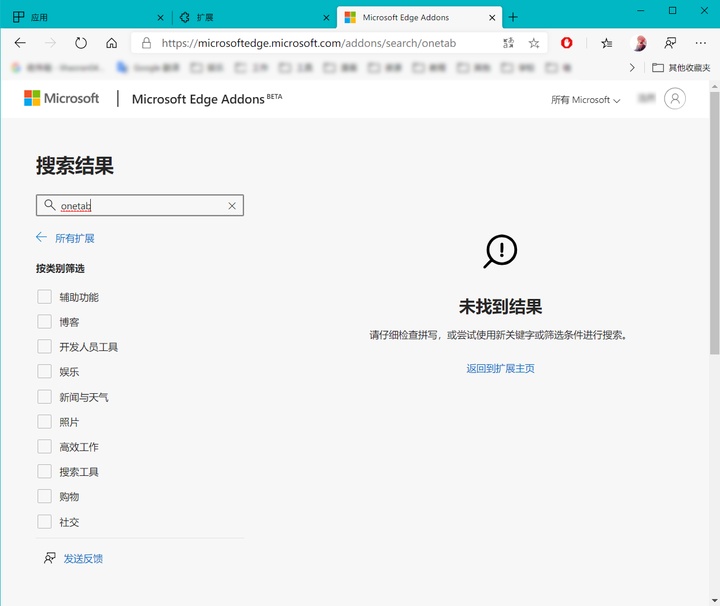Image resolution: width=720 pixels, height=606 pixels.
Task: Click the translate page icon in address bar
Action: coord(508,43)
